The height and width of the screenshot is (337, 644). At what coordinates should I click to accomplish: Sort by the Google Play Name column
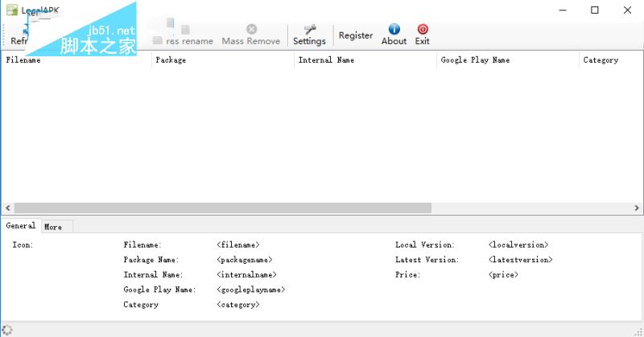tap(508, 60)
